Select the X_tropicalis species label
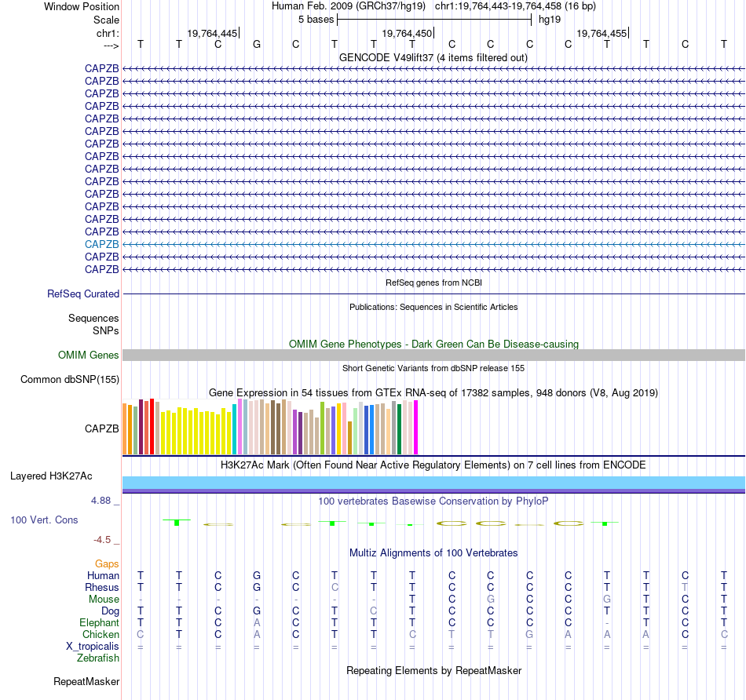This screenshot has height=700, width=746. (93, 647)
